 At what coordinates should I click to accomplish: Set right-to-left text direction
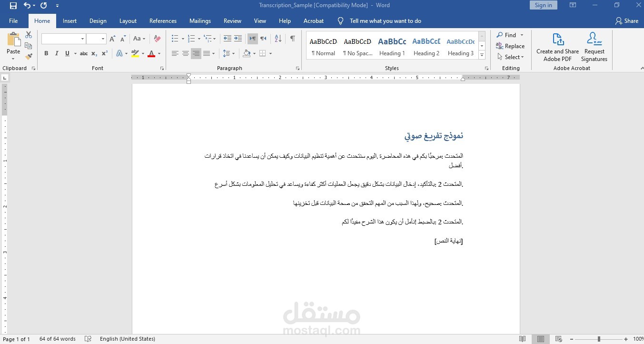point(263,39)
